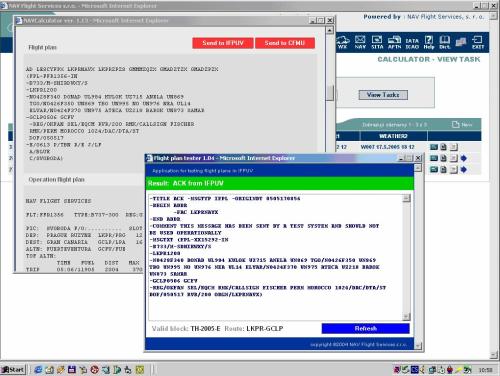Click the teal view icon in W007 row
The height and width of the screenshot is (376, 500).
(434, 147)
